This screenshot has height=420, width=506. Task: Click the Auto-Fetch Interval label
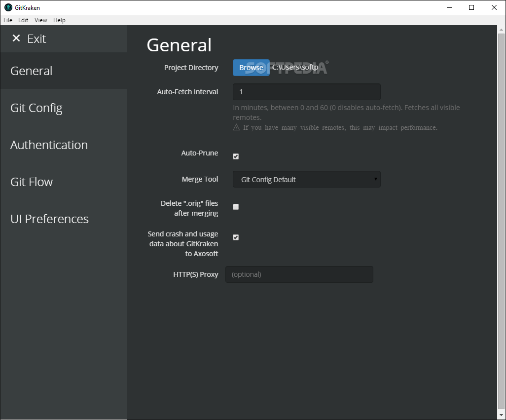[187, 92]
